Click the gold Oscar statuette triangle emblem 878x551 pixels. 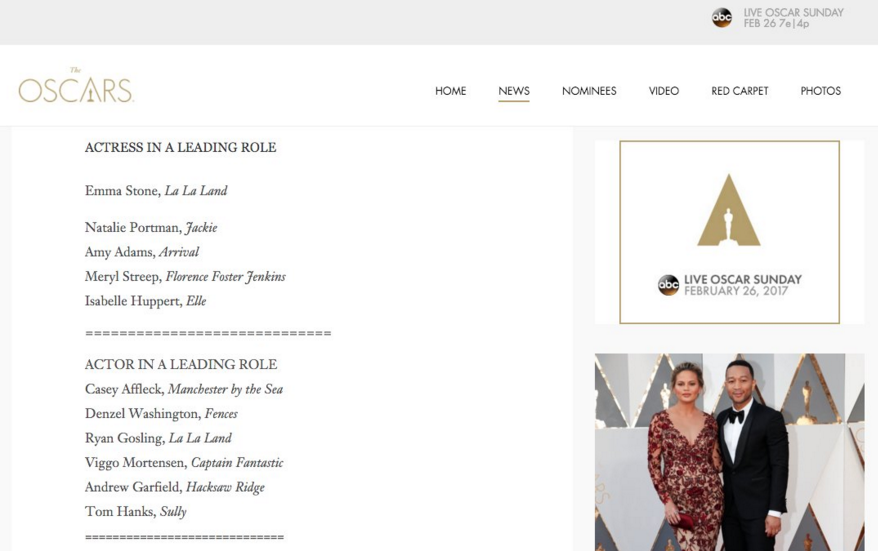pos(728,210)
